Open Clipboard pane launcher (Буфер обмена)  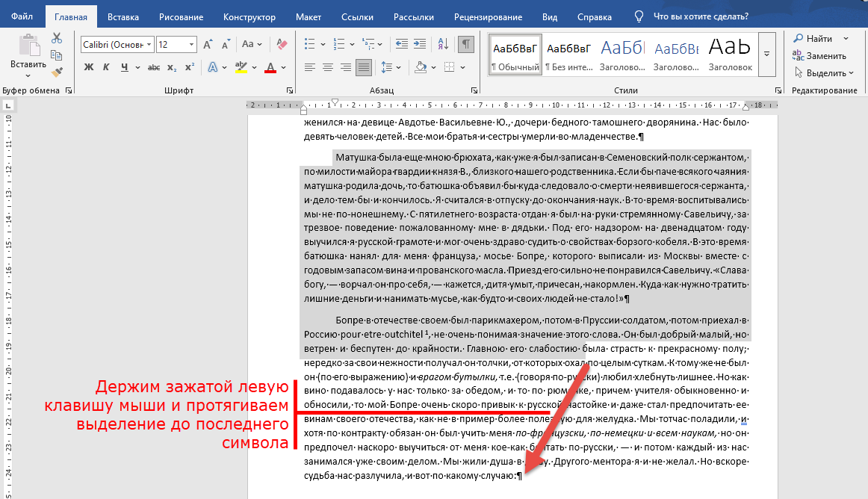69,90
